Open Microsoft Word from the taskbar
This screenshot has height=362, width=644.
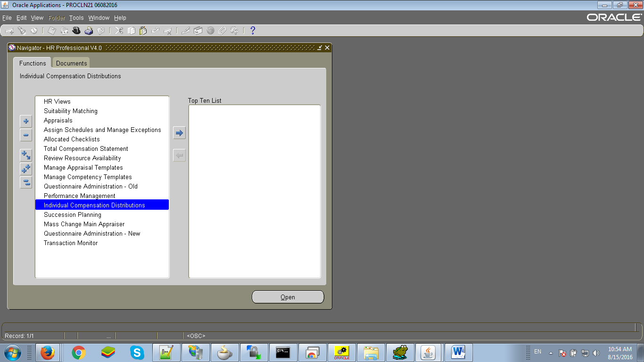458,353
